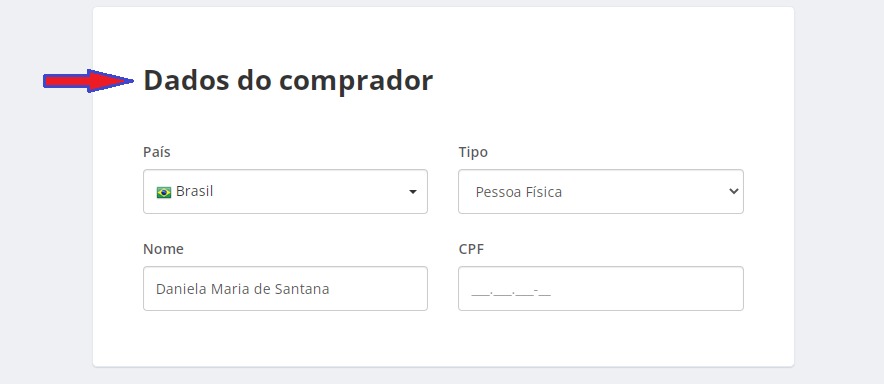Focus the CPF input field

pos(600,289)
